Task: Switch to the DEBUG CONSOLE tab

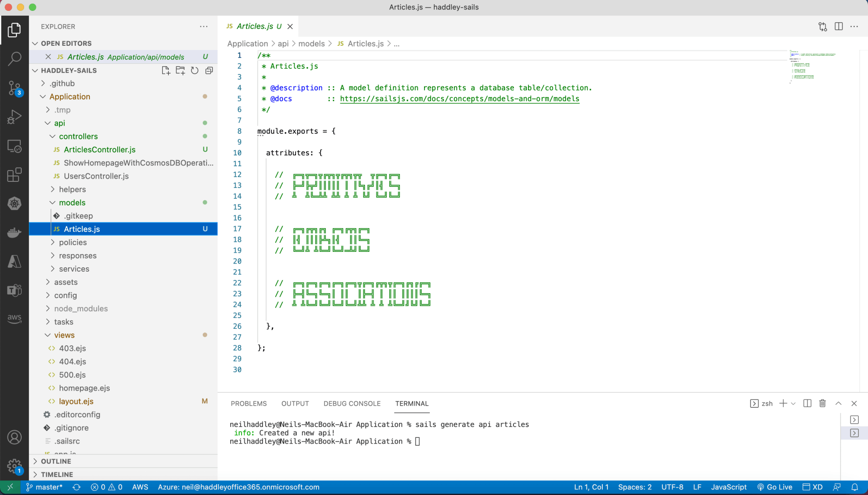Action: [x=352, y=403]
